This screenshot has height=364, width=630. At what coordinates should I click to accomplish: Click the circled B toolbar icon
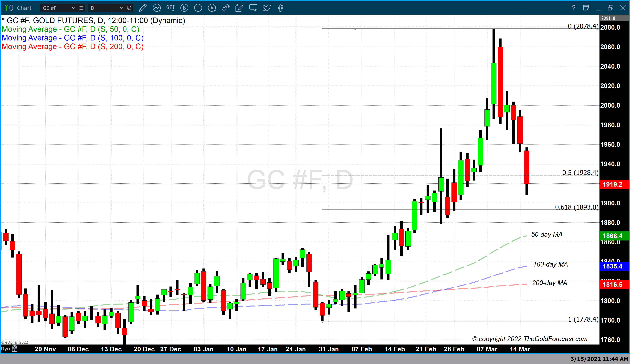tap(184, 8)
